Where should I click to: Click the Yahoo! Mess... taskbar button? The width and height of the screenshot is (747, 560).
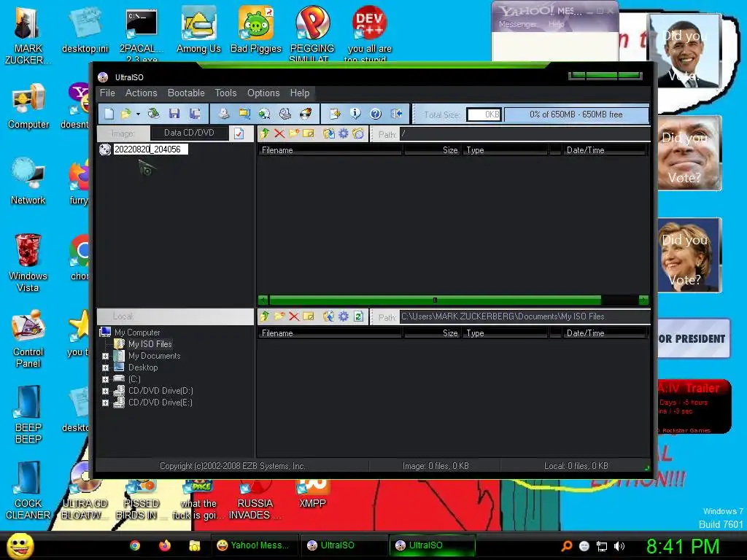(x=253, y=545)
